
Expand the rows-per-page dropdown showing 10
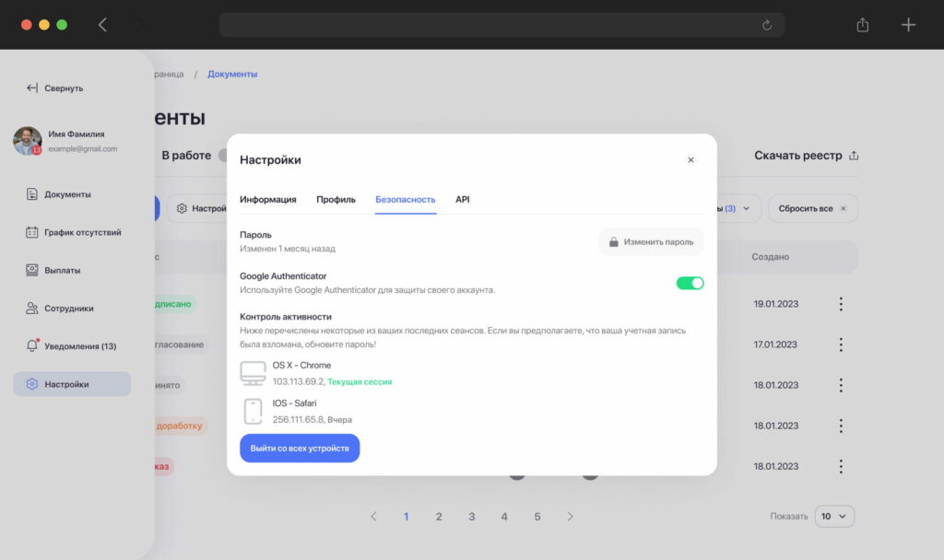click(x=836, y=516)
